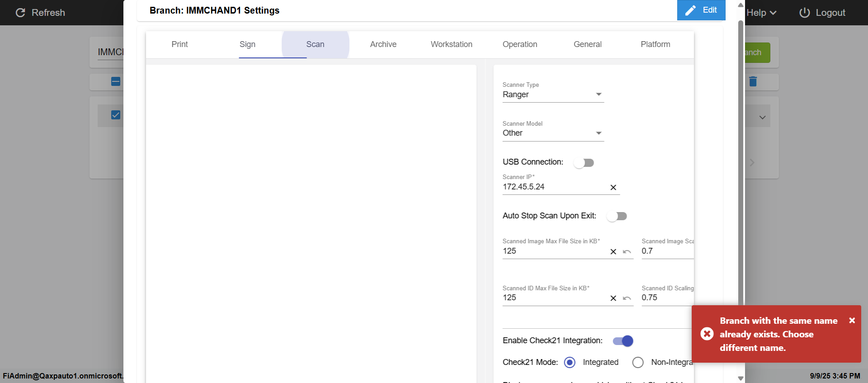This screenshot has height=383, width=868.
Task: Switch to the Archive tab
Action: coord(383,44)
